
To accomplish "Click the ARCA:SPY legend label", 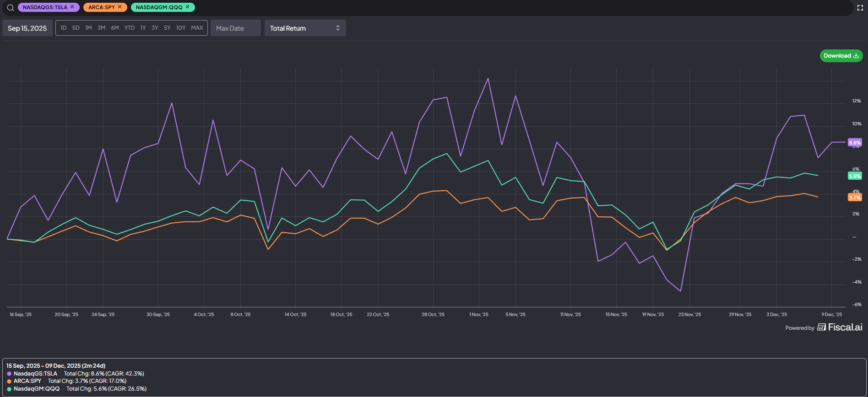I will pyautogui.click(x=27, y=381).
